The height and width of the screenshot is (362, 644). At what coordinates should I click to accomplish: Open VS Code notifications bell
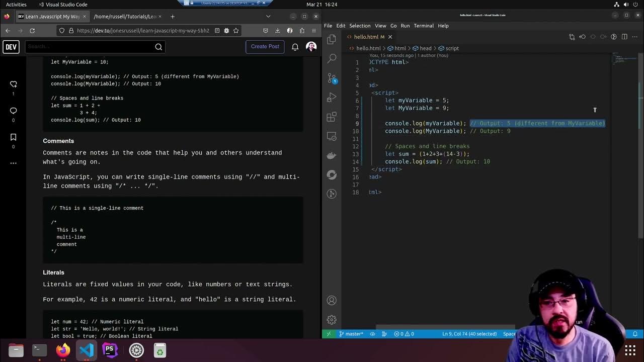pyautogui.click(x=635, y=334)
